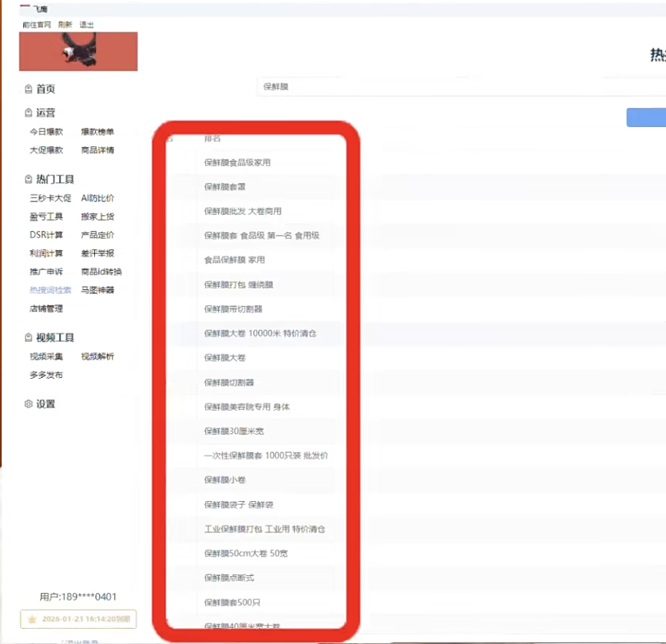Select keyword 保鲜膜大卷 10000米 特价清仓
The height and width of the screenshot is (644, 666).
tap(260, 333)
